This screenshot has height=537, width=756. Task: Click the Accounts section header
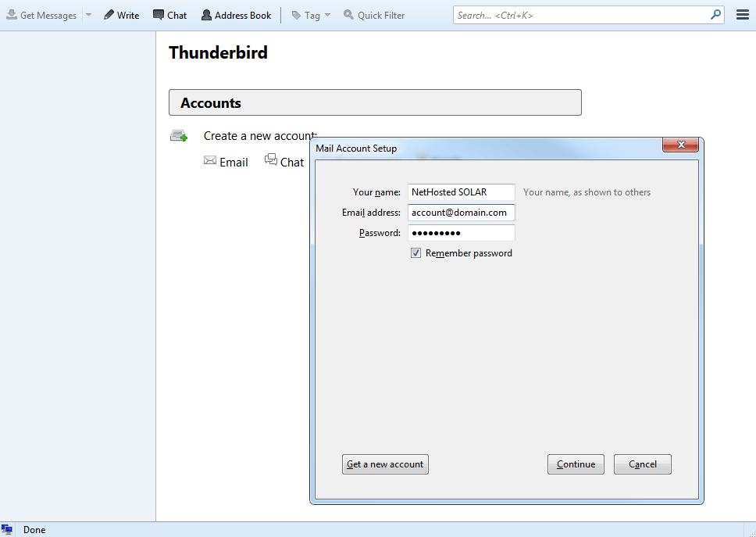[x=375, y=102]
